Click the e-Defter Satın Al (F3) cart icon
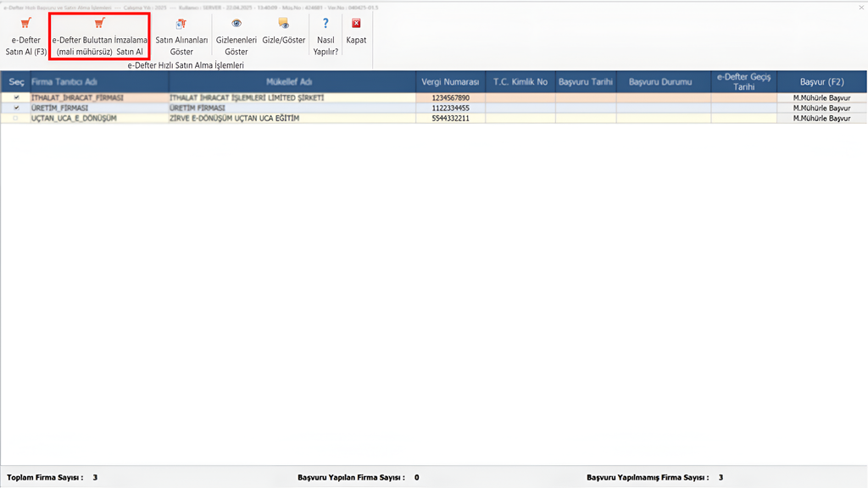Image resolution: width=868 pixels, height=488 pixels. coord(25,23)
